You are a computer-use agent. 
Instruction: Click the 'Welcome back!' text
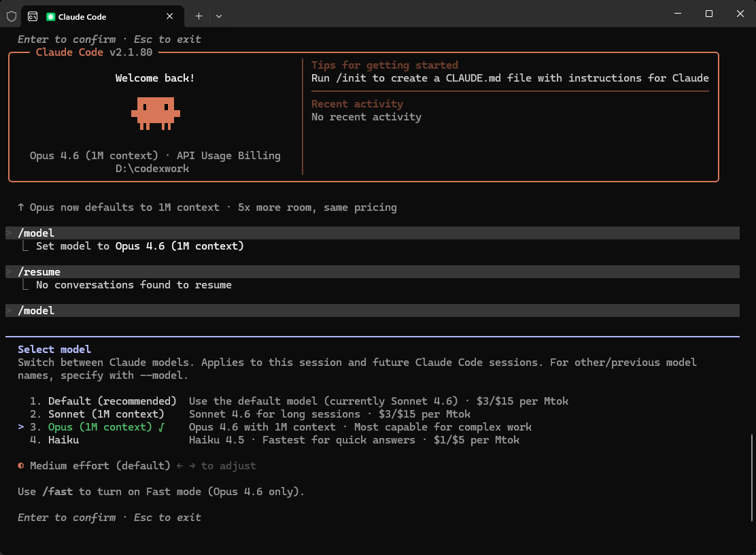tap(155, 78)
